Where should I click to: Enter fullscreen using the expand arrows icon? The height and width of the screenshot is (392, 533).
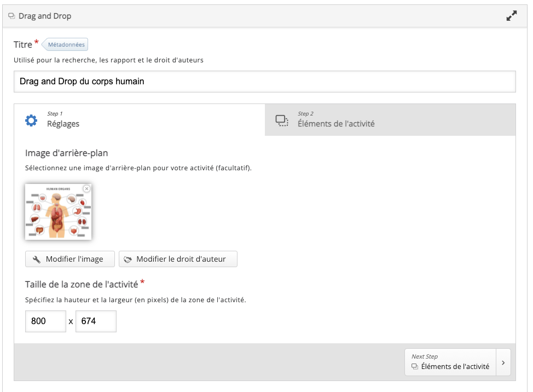[x=512, y=16]
